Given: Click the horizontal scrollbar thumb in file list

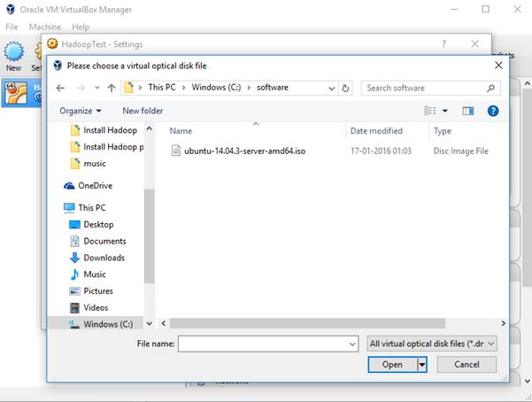Looking at the screenshot, I should tap(307, 323).
